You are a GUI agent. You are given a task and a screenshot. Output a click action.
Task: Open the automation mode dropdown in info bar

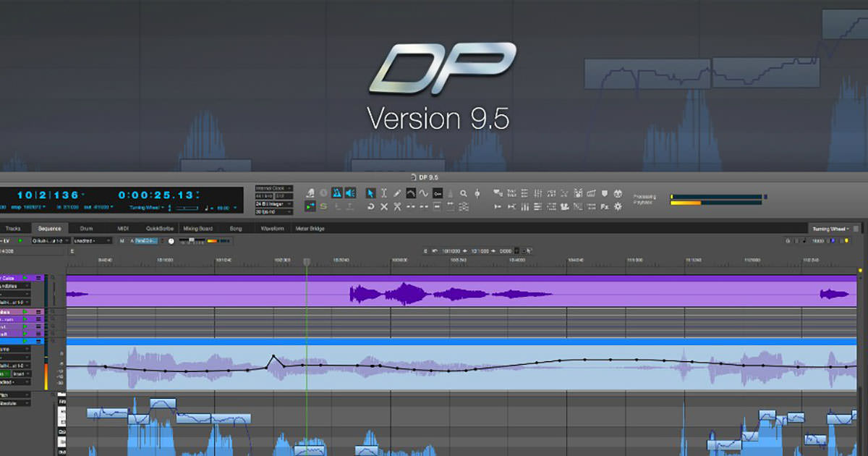click(x=93, y=240)
